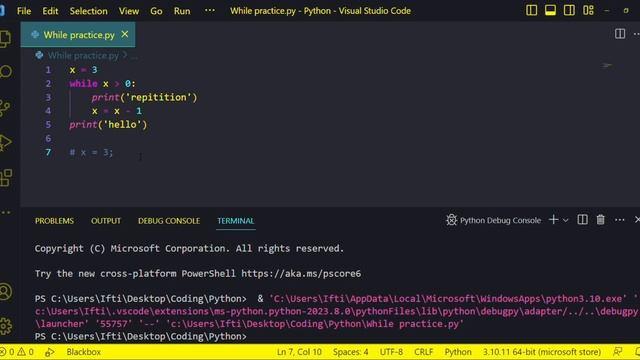Open the Accounts menu icon

(x=6, y=291)
